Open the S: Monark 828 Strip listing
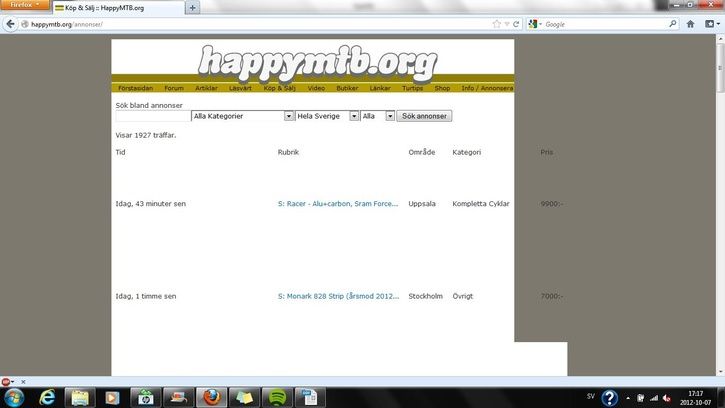 pyautogui.click(x=331, y=296)
